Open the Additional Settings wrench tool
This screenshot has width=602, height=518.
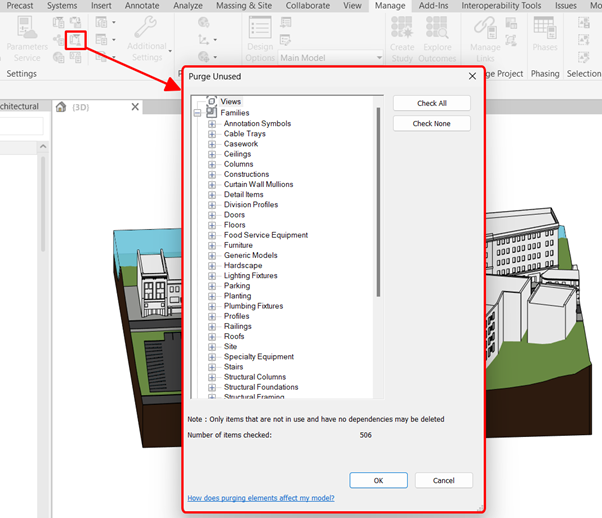[x=147, y=38]
